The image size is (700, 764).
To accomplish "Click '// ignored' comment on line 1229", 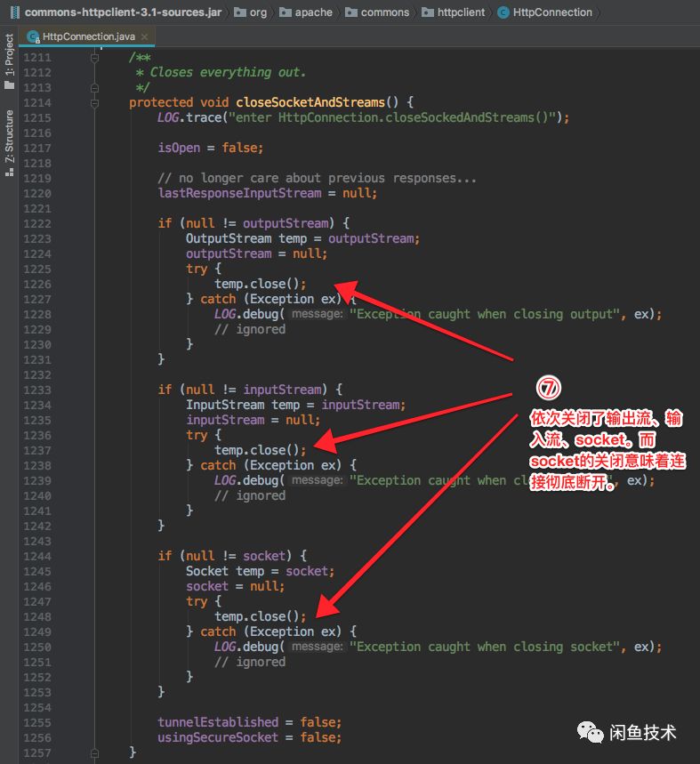I will point(250,329).
